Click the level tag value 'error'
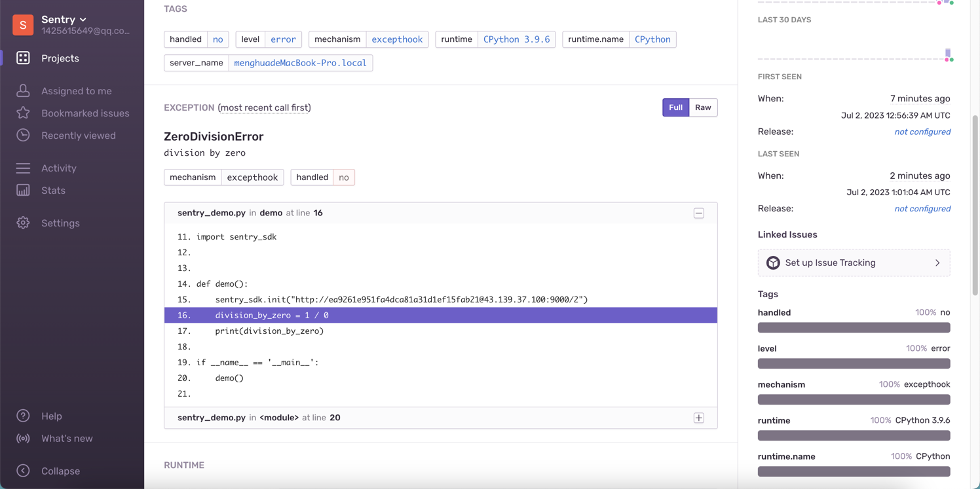This screenshot has width=980, height=489. [283, 39]
